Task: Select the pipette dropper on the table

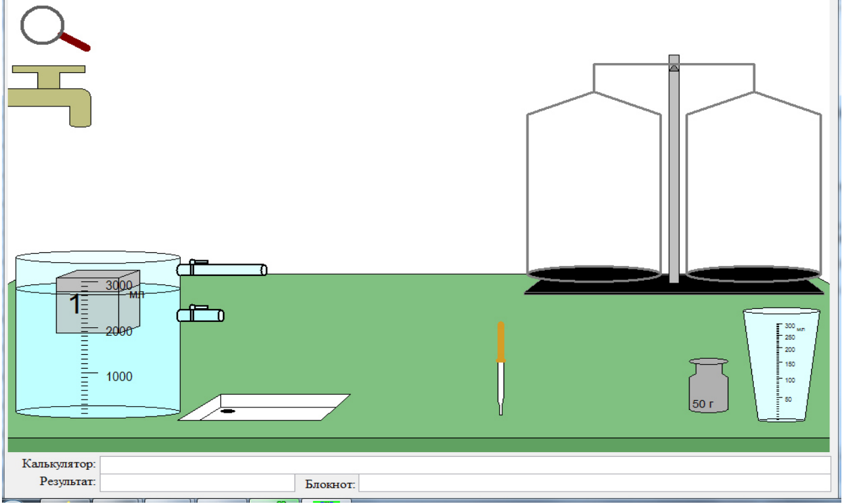Action: pos(501,368)
